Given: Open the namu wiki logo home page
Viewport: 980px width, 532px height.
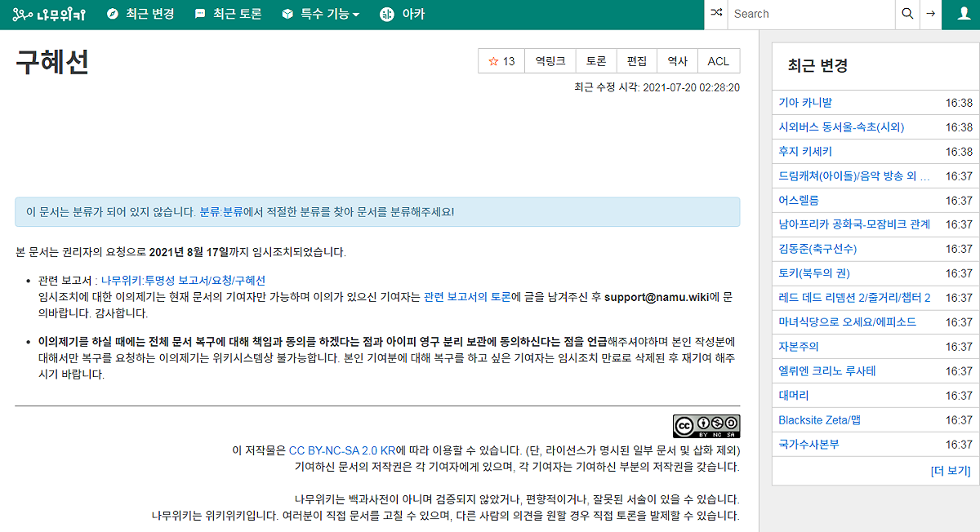Looking at the screenshot, I should pyautogui.click(x=49, y=14).
